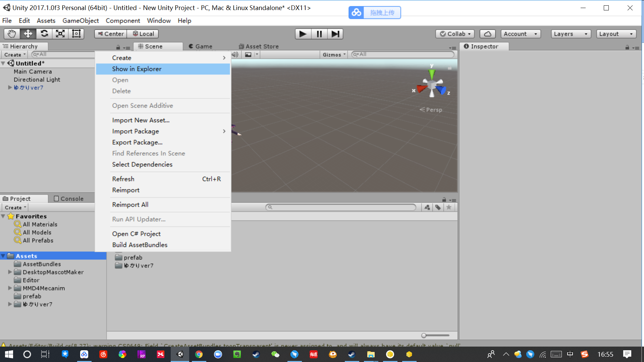Open Gizmos dropdown in Scene view
644x362 pixels.
pos(333,55)
